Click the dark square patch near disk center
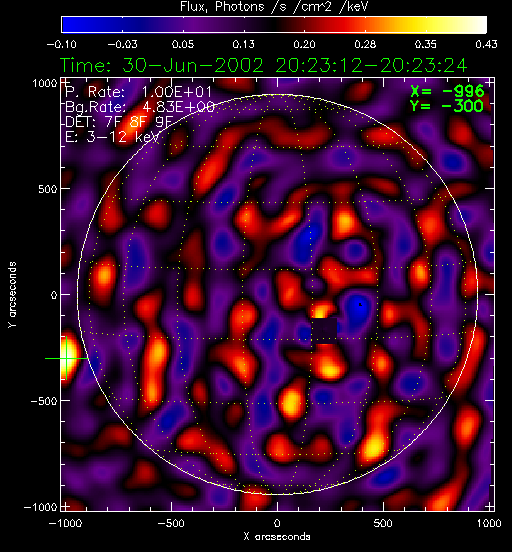This screenshot has height=552, width=512. tap(325, 330)
